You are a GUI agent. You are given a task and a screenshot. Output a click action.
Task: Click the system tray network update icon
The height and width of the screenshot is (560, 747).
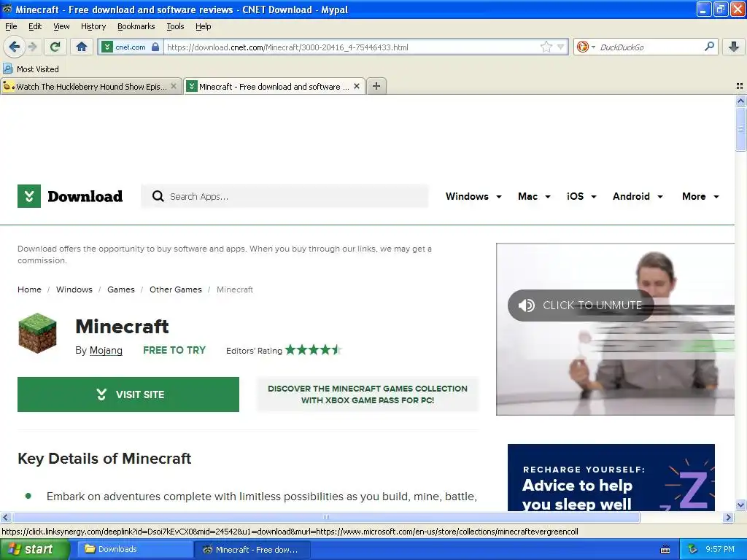693,549
